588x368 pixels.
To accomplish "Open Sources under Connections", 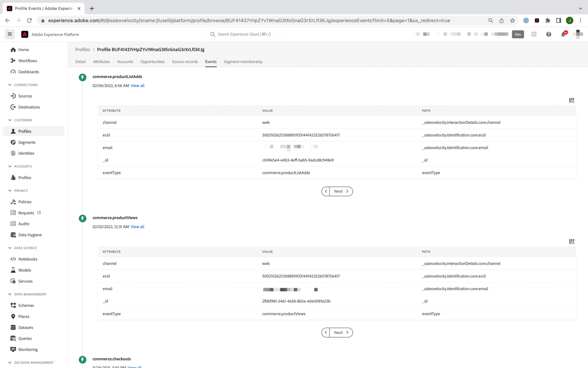I will pos(24,96).
